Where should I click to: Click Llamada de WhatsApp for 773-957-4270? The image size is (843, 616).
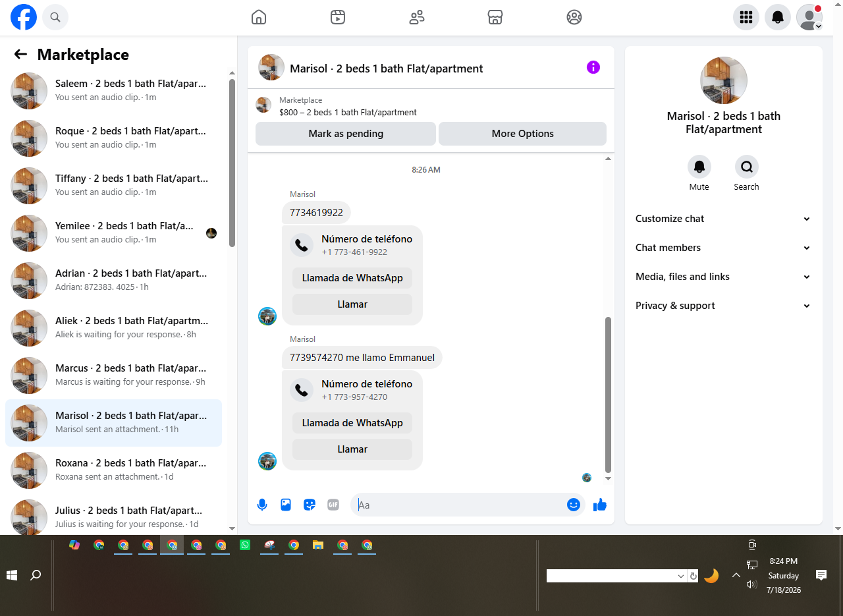point(352,423)
